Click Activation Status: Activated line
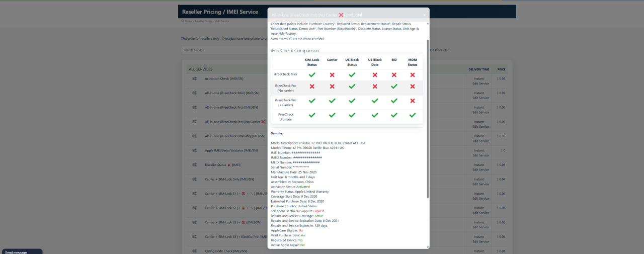The image size is (644, 254). 290,187
